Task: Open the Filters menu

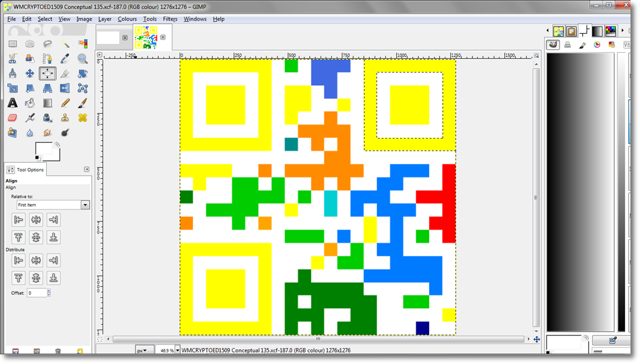Action: tap(170, 19)
